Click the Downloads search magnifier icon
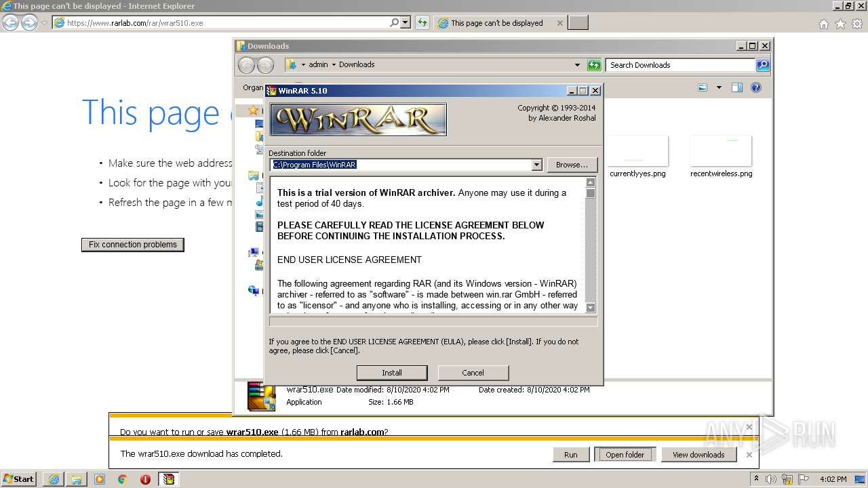Viewport: 868px width, 488px height. point(763,65)
